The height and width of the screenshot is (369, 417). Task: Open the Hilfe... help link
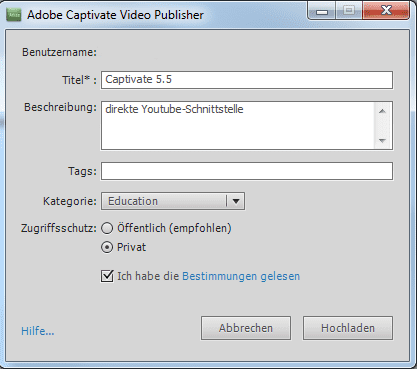click(38, 331)
